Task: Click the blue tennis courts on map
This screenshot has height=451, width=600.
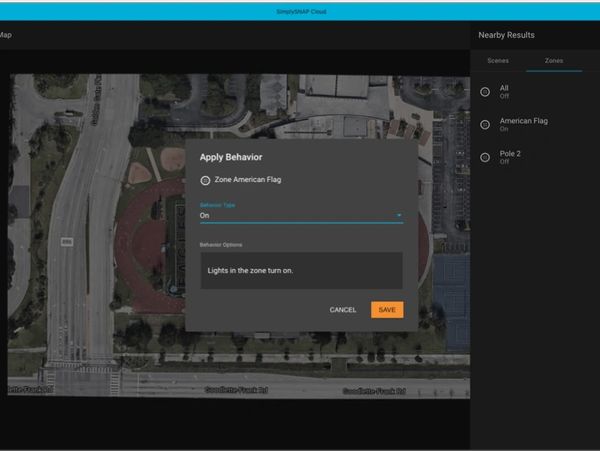Action: [x=451, y=285]
